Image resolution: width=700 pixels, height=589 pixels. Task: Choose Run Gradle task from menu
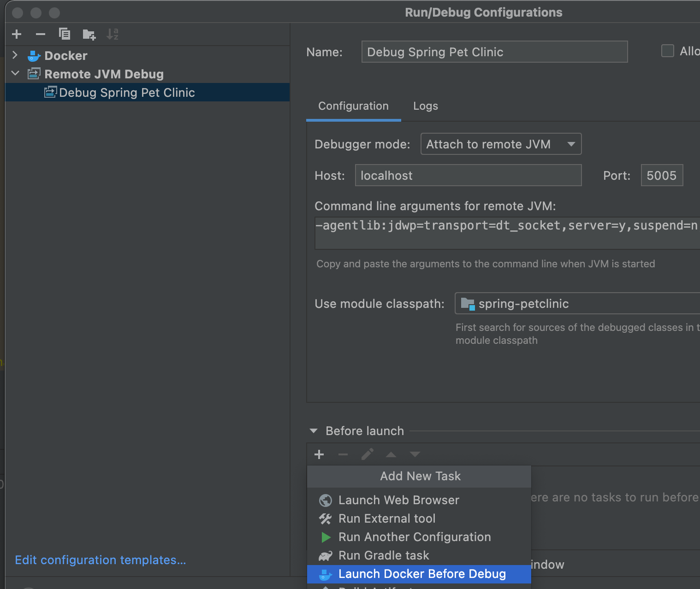pyautogui.click(x=383, y=555)
